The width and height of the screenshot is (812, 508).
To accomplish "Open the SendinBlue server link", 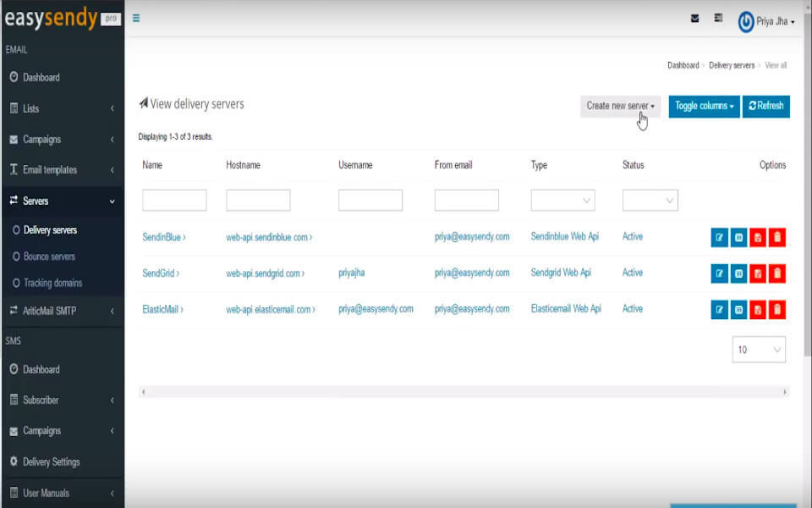I will tap(163, 237).
